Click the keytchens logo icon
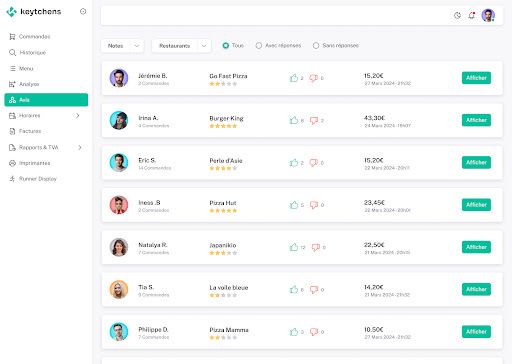The image size is (512, 364). pos(11,12)
